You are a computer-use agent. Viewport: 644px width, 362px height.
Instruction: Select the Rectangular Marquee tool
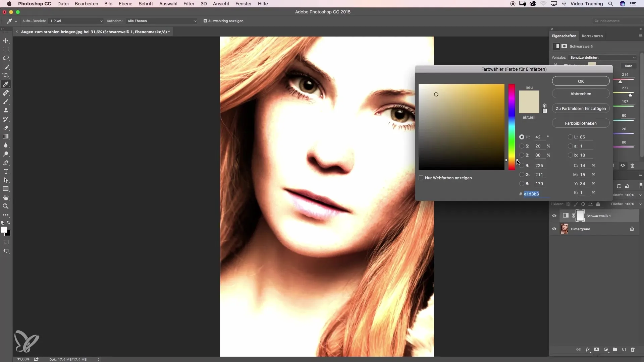click(6, 49)
